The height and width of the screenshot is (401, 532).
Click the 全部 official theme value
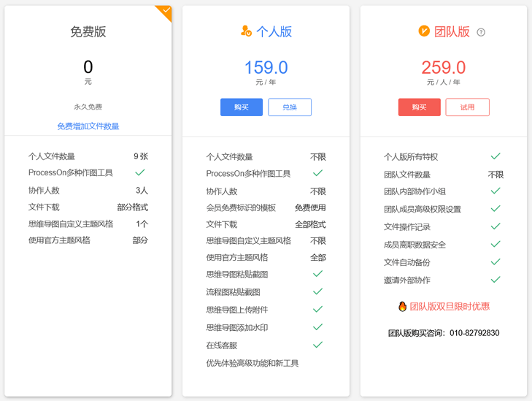coord(318,258)
